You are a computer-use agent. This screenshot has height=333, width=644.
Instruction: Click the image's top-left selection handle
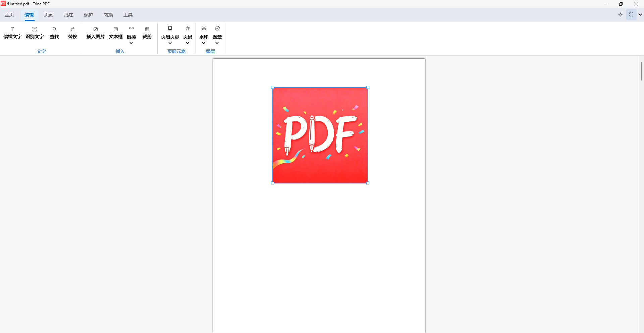(273, 88)
